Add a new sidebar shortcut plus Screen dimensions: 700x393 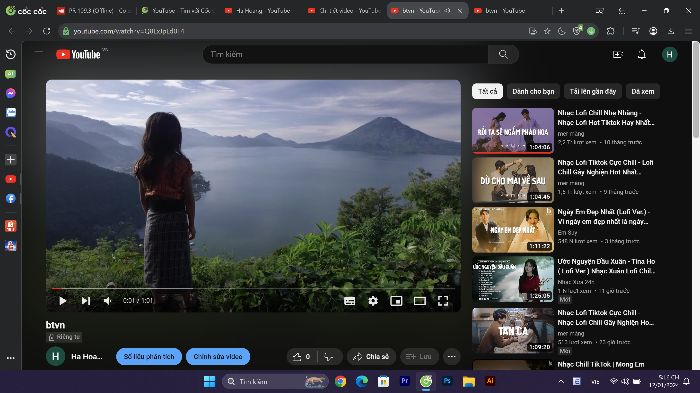(x=11, y=159)
